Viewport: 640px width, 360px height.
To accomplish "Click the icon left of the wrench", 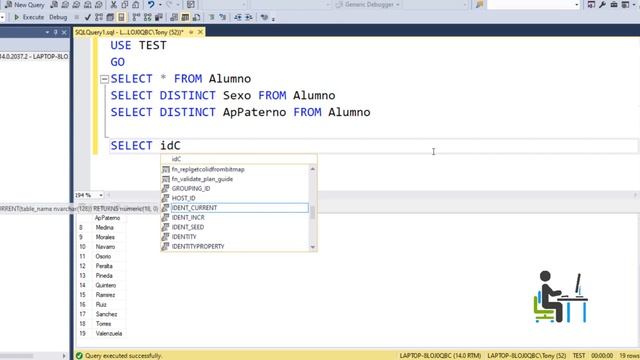I will point(591,4).
